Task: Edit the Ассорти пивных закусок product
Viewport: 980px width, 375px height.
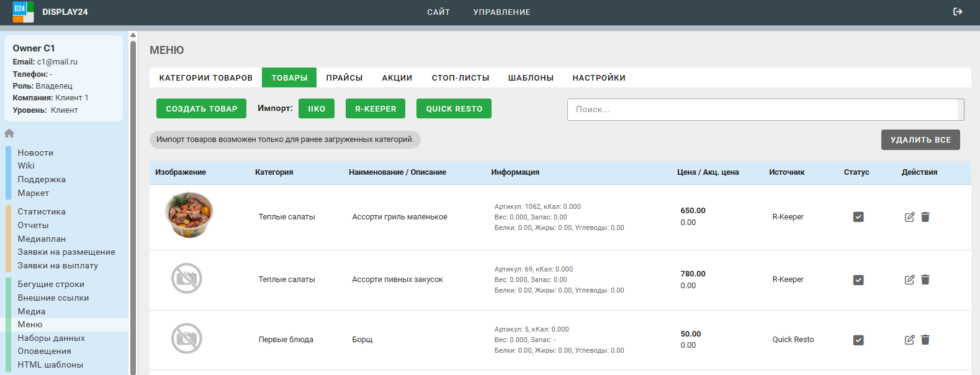Action: (x=909, y=280)
